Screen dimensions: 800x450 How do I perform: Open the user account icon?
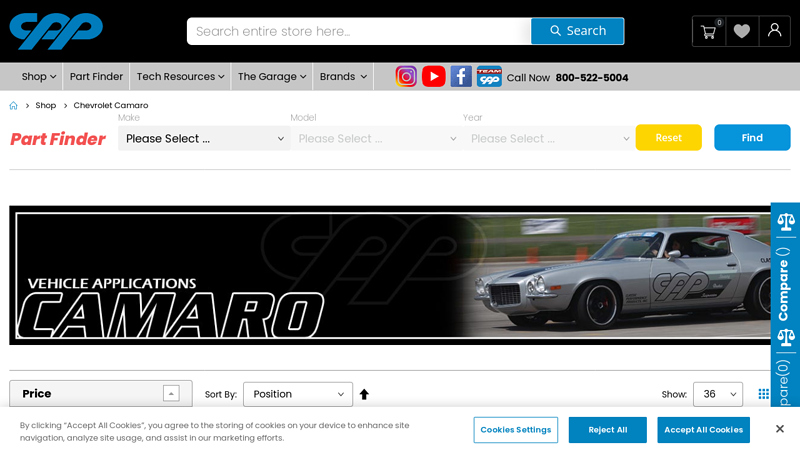pyautogui.click(x=774, y=32)
